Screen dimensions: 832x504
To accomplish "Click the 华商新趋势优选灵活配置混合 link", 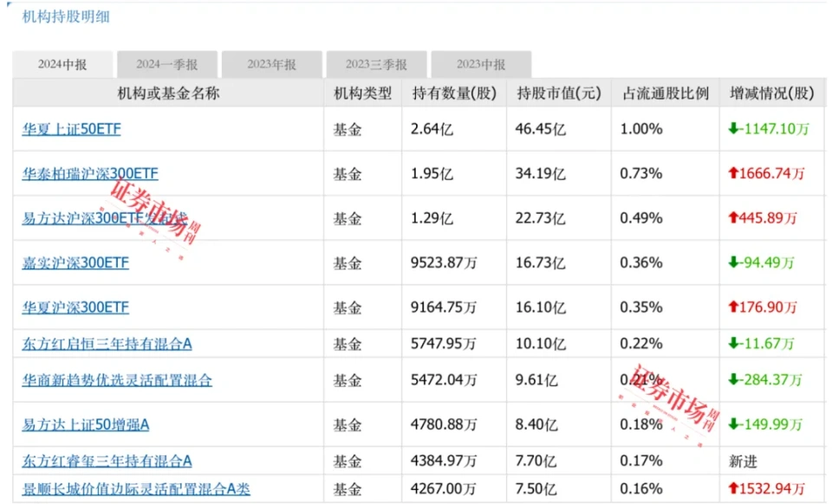I will (x=117, y=379).
